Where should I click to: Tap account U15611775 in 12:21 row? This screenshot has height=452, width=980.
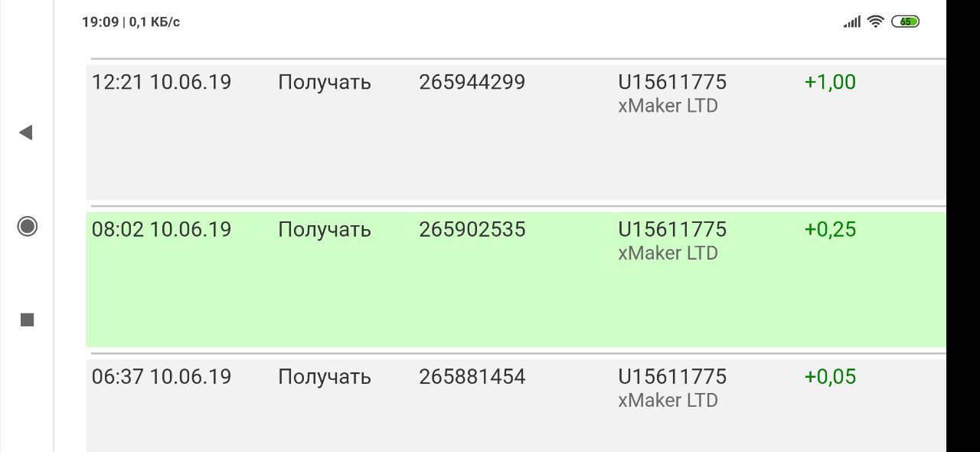tap(671, 82)
